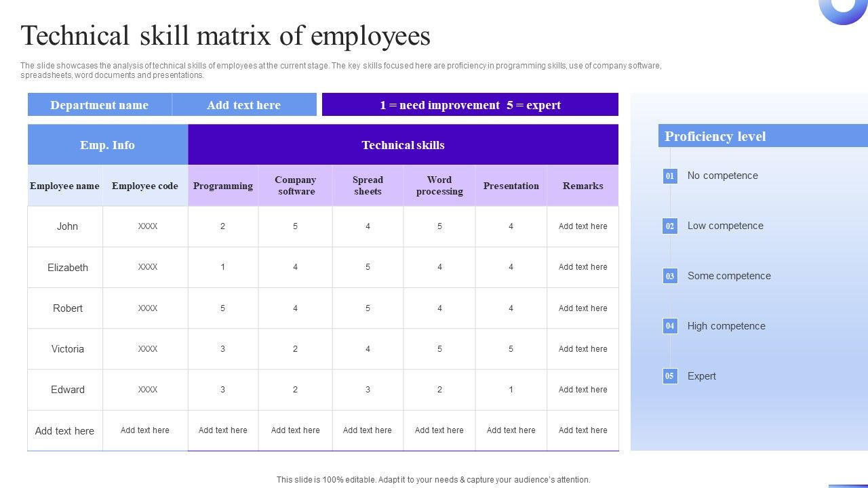
Task: Select the 'Company software' column header
Action: tap(296, 186)
